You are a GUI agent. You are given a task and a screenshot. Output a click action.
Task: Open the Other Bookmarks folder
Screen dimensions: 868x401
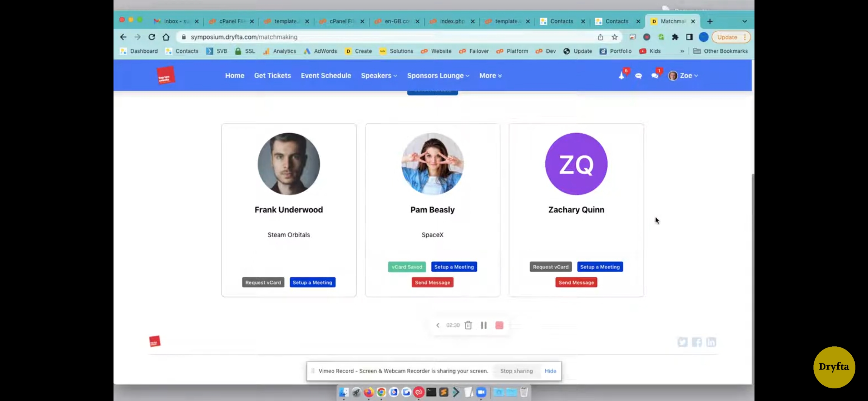point(721,51)
